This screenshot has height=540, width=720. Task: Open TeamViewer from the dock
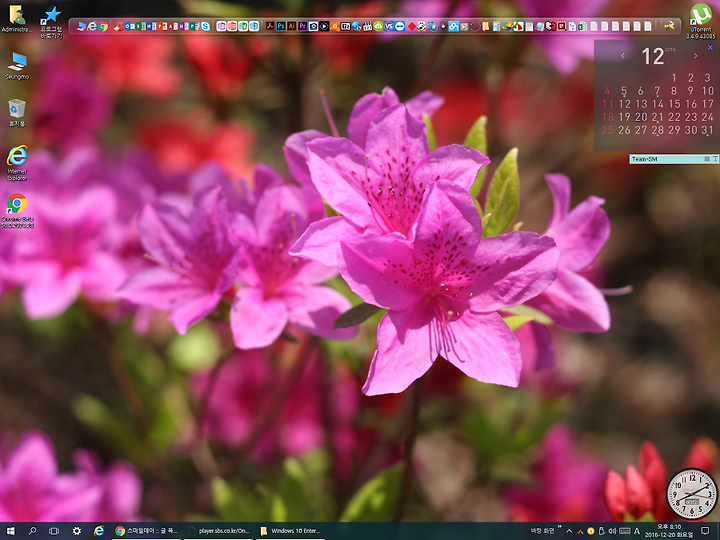(x=399, y=26)
